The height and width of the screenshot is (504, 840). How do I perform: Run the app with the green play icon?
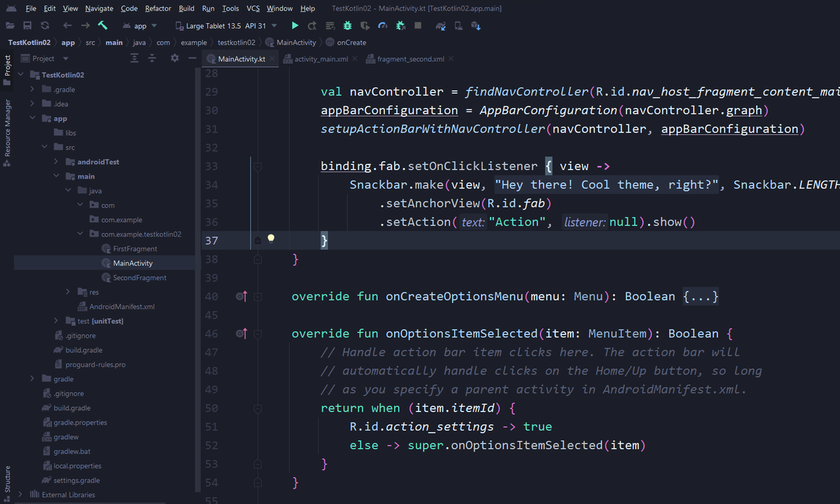click(295, 26)
